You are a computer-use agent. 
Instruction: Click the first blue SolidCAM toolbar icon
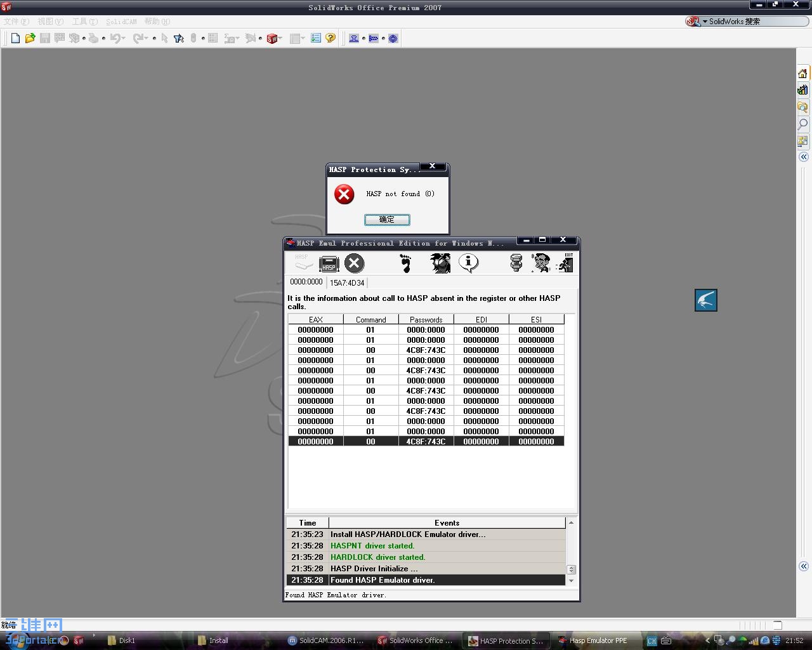(354, 39)
